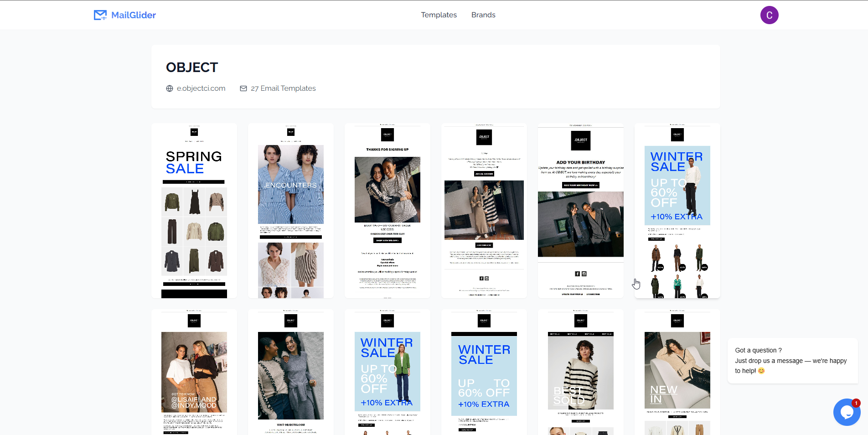
Task: Visit the e.objectci.com domain link
Action: pos(201,88)
